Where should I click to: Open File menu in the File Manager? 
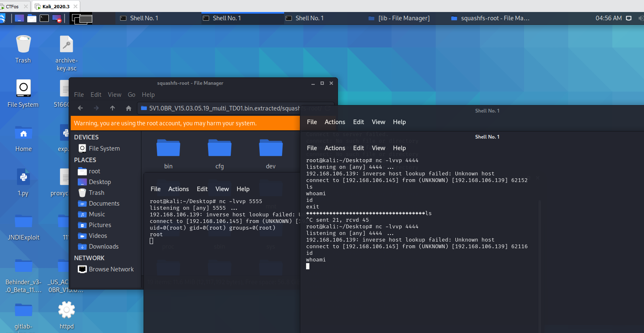point(79,94)
